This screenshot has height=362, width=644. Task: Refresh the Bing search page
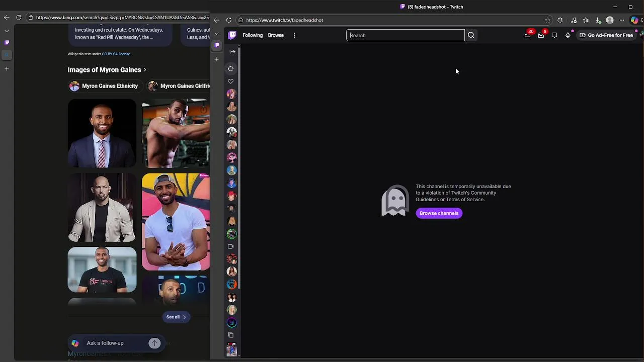point(19,17)
